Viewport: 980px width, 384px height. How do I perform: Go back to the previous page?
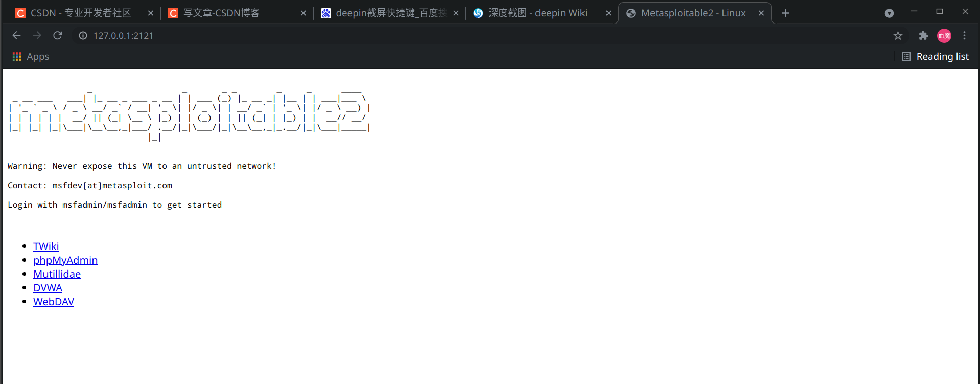pos(16,35)
